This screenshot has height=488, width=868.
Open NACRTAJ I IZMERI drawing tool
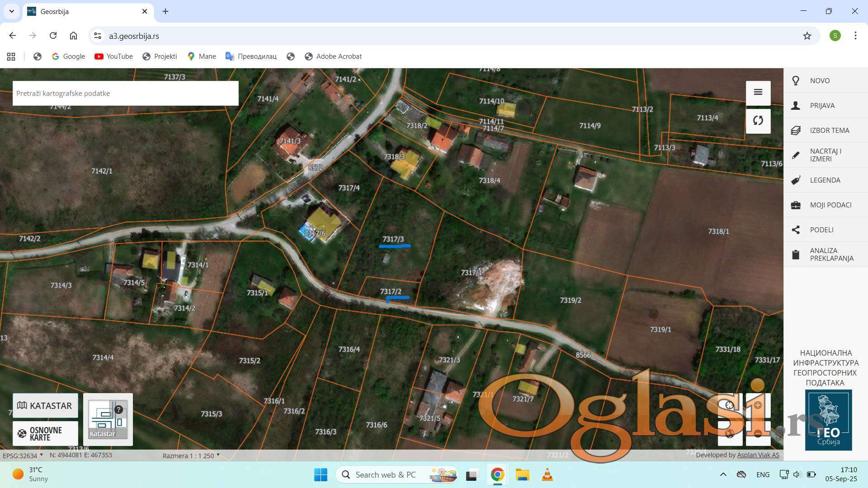coord(825,155)
